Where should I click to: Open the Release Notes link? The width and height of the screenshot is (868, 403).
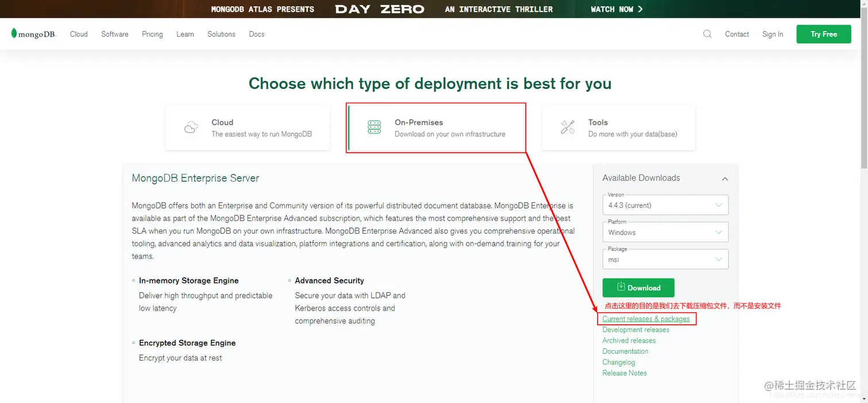(x=624, y=373)
